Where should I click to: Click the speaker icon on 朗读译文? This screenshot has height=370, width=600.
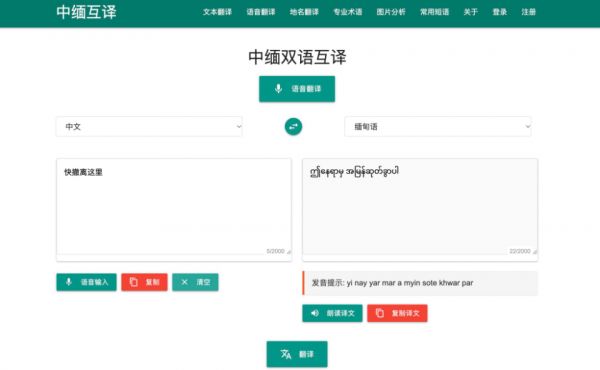315,313
